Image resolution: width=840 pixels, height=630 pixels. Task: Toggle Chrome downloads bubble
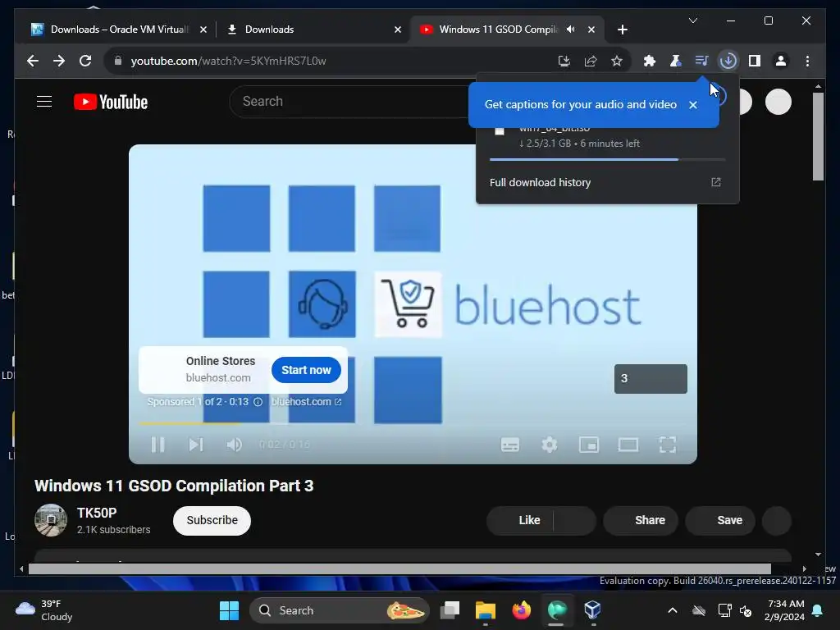(728, 61)
